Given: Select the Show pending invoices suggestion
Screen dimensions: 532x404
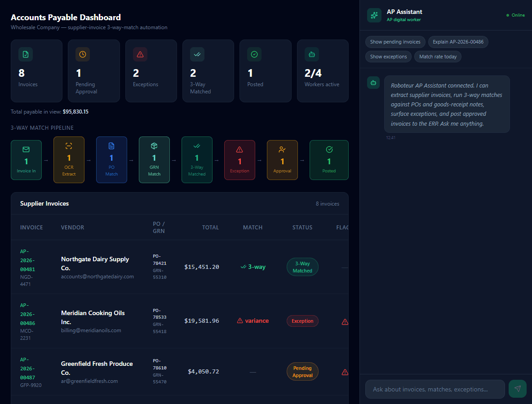Looking at the screenshot, I should tap(395, 42).
